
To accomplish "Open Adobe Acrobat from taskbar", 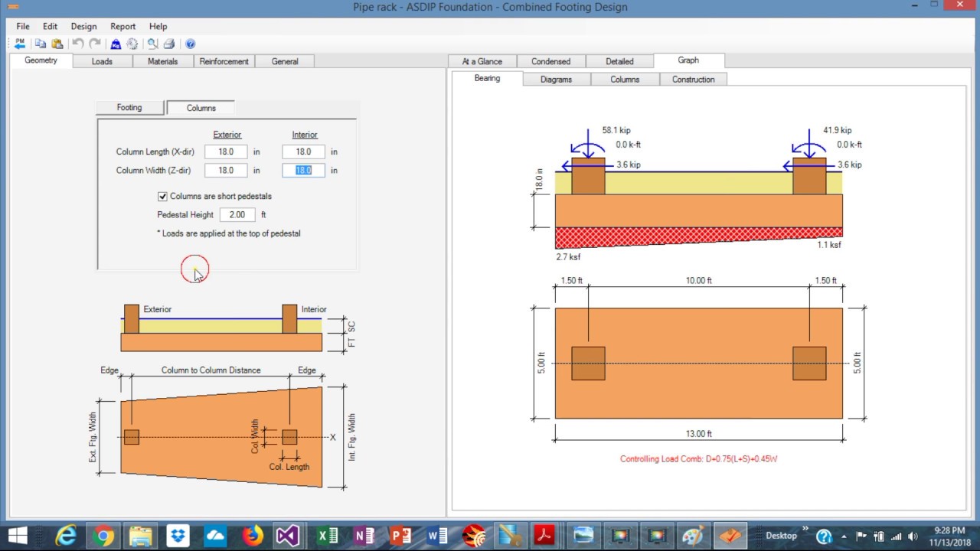I will click(x=544, y=536).
